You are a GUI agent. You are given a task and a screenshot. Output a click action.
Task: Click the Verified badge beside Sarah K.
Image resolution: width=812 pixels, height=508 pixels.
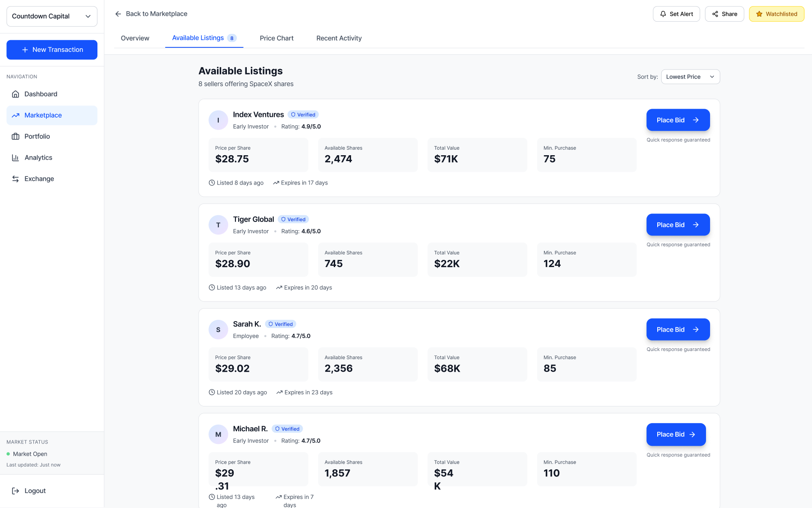[281, 324]
